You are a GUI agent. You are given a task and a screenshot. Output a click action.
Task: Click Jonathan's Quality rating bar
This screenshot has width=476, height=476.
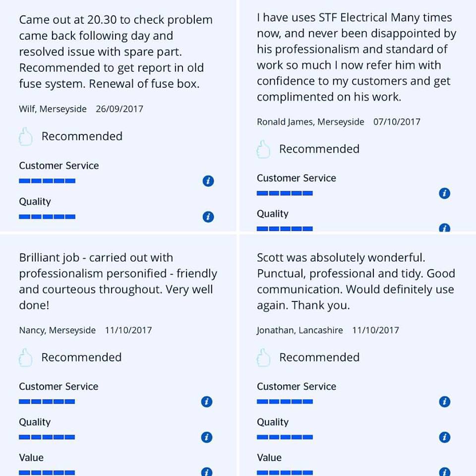[285, 437]
